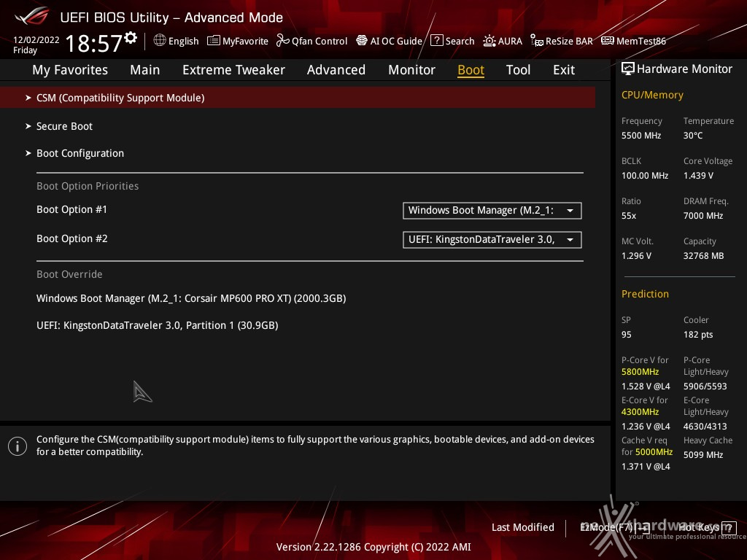Click the Hot Keys question mark icon
The width and height of the screenshot is (747, 560).
tap(729, 528)
